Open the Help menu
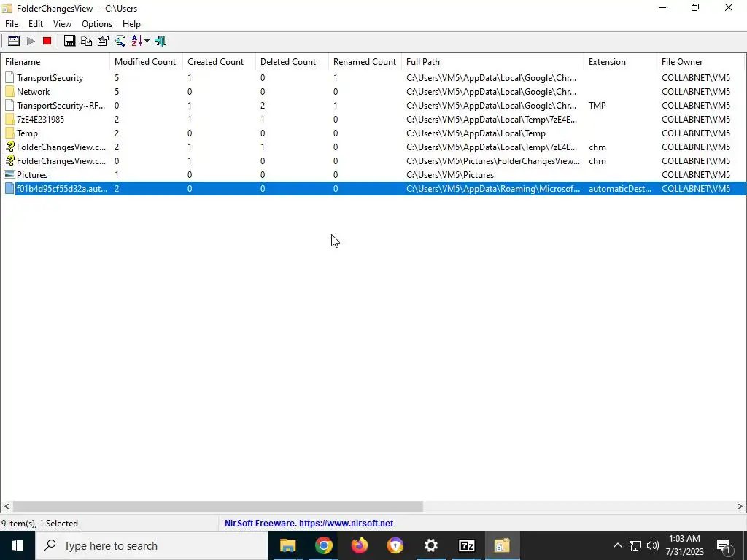 (131, 24)
